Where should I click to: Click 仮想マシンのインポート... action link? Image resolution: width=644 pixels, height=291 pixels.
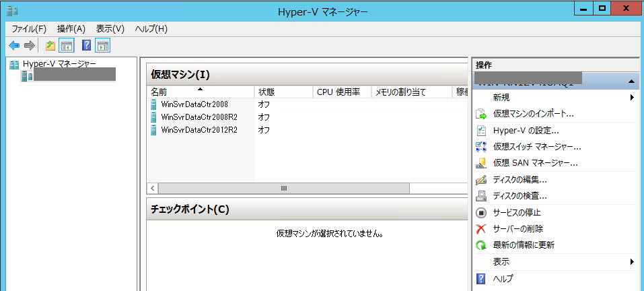pyautogui.click(x=533, y=114)
